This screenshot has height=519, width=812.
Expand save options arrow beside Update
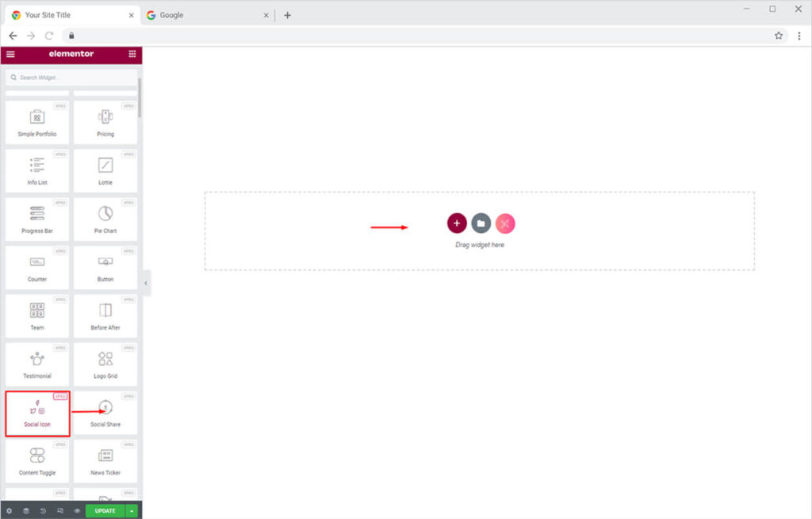[x=132, y=511]
